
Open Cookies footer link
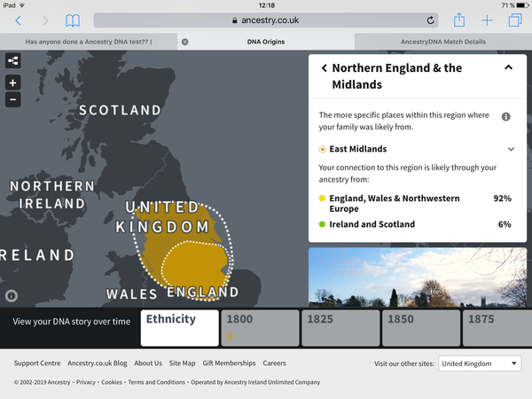(112, 382)
